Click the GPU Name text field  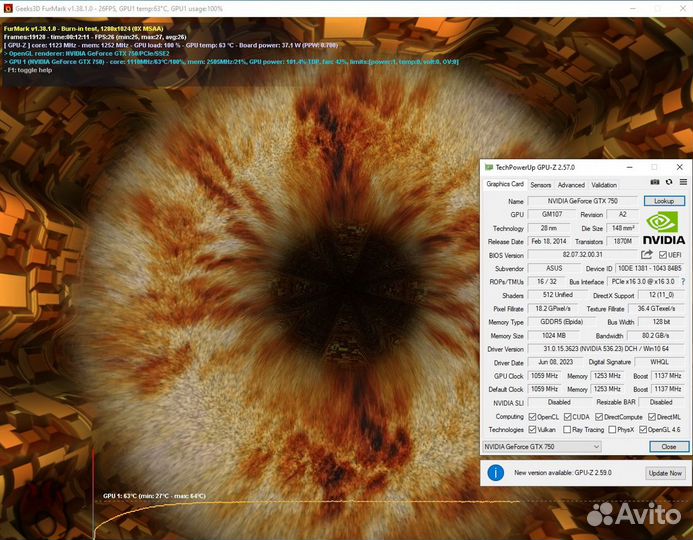582,201
